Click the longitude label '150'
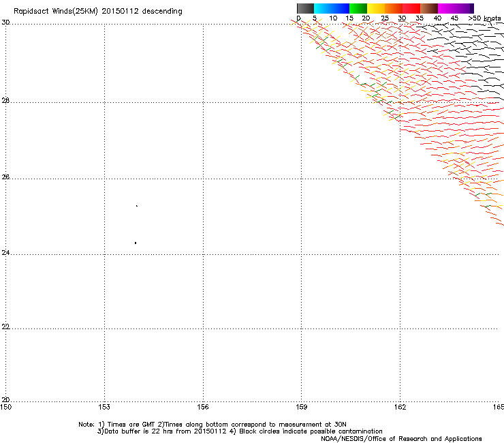 (5, 407)
